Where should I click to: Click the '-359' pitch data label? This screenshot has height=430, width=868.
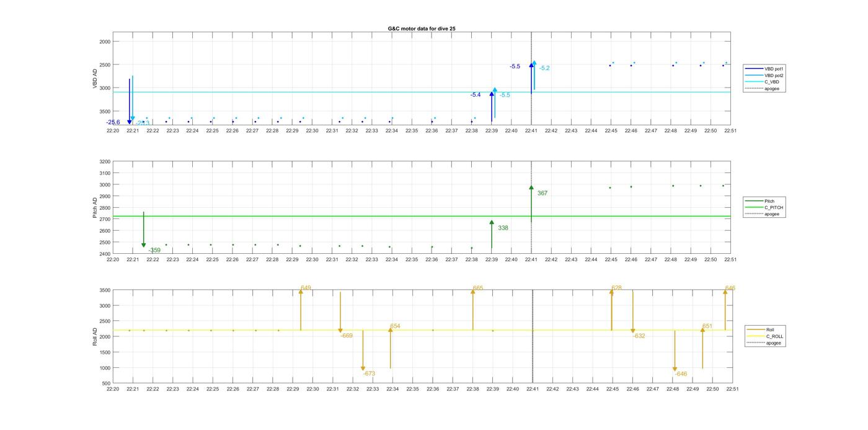click(x=154, y=251)
